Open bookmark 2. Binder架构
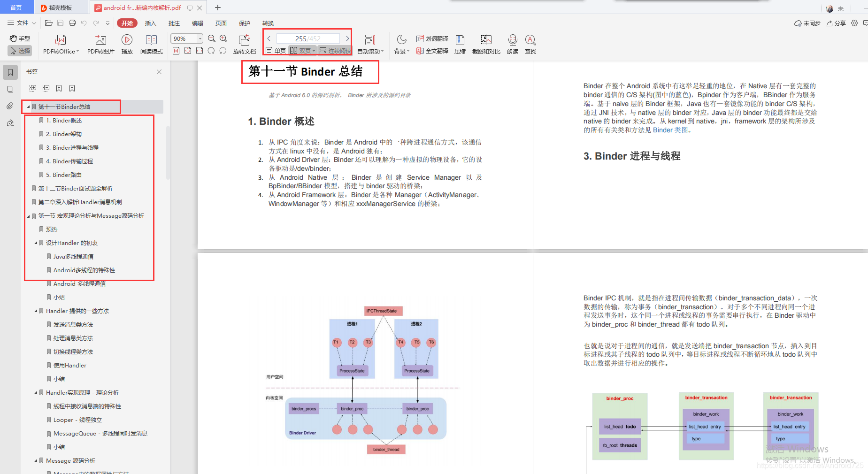 tap(64, 134)
